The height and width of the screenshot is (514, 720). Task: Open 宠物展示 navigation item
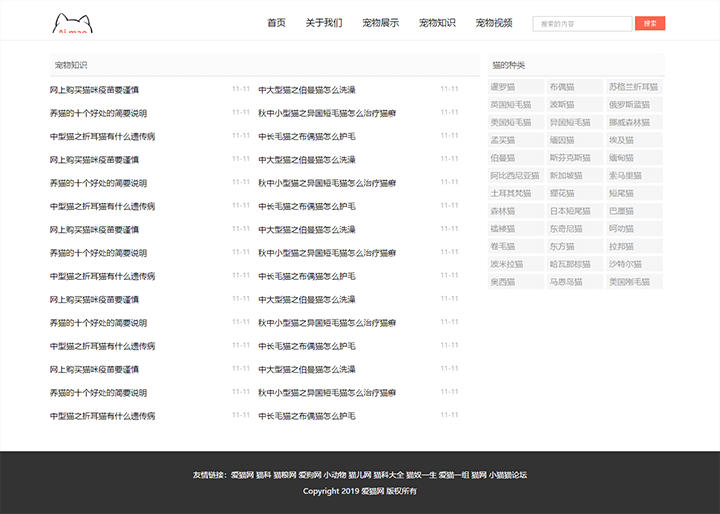380,23
